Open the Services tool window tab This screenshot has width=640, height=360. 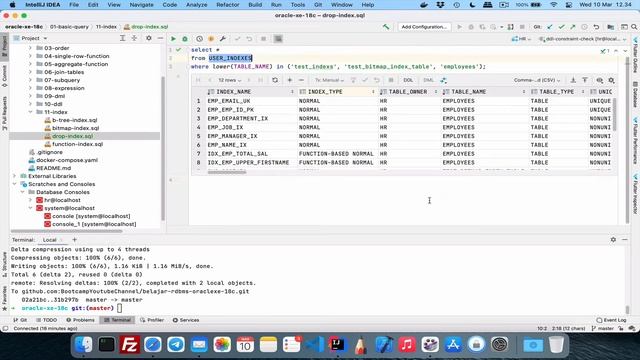pos(186,320)
